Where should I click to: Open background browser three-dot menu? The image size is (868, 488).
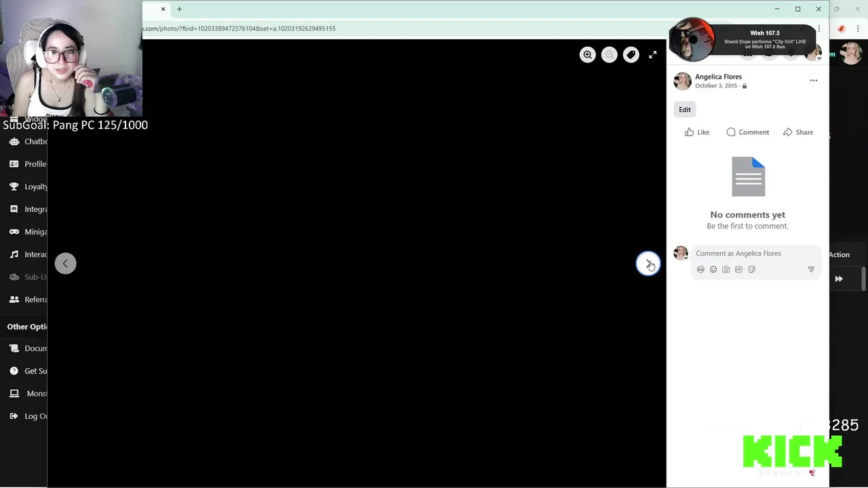[x=858, y=28]
